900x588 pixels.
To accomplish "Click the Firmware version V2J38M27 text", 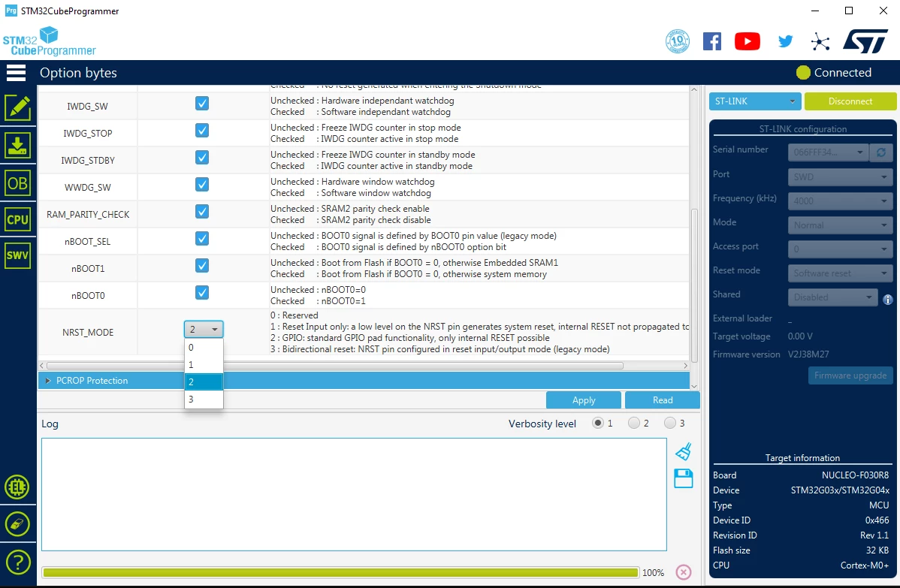I will click(808, 354).
